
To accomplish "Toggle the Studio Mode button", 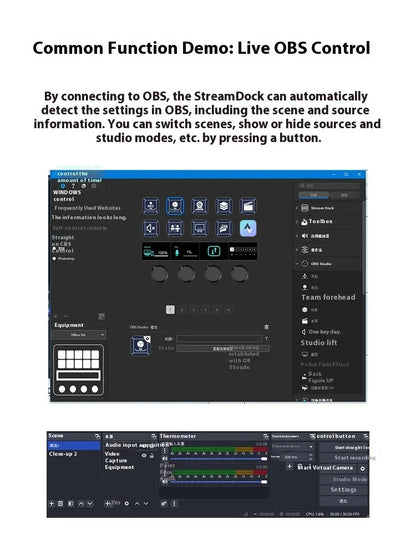I will (x=344, y=479).
